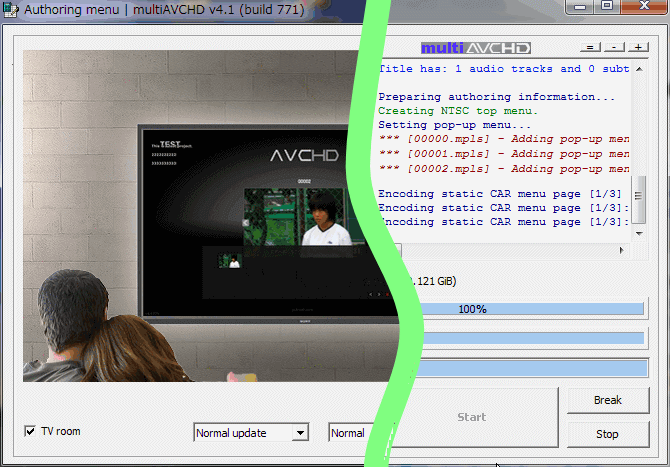Click the app icon in title bar
The width and height of the screenshot is (670, 467).
[x=11, y=8]
